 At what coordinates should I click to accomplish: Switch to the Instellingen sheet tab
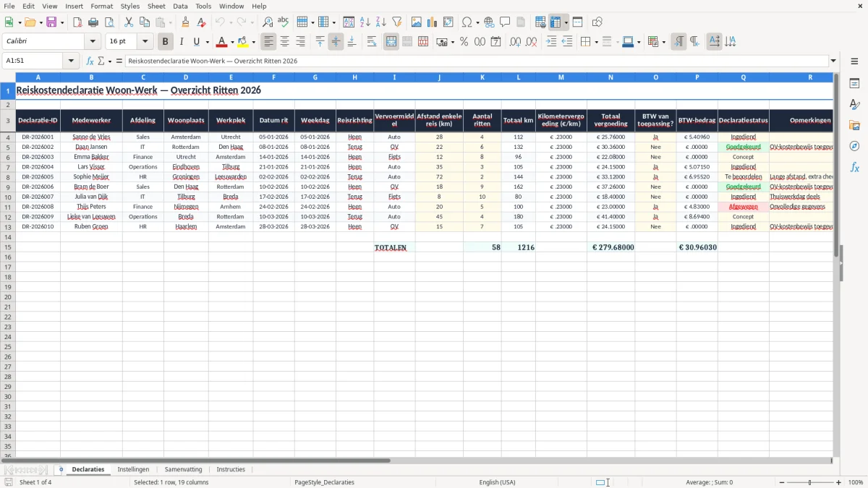(133, 469)
